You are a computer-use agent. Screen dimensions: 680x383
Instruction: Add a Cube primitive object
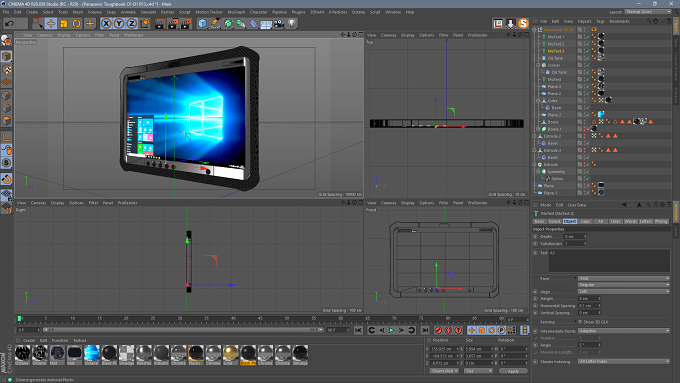pyautogui.click(x=203, y=23)
